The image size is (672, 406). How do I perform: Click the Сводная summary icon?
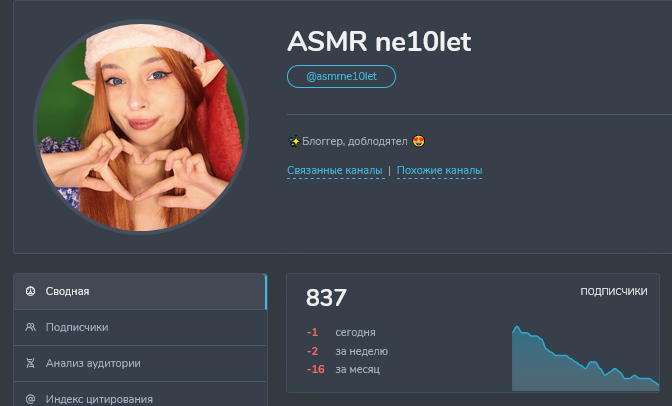point(30,292)
